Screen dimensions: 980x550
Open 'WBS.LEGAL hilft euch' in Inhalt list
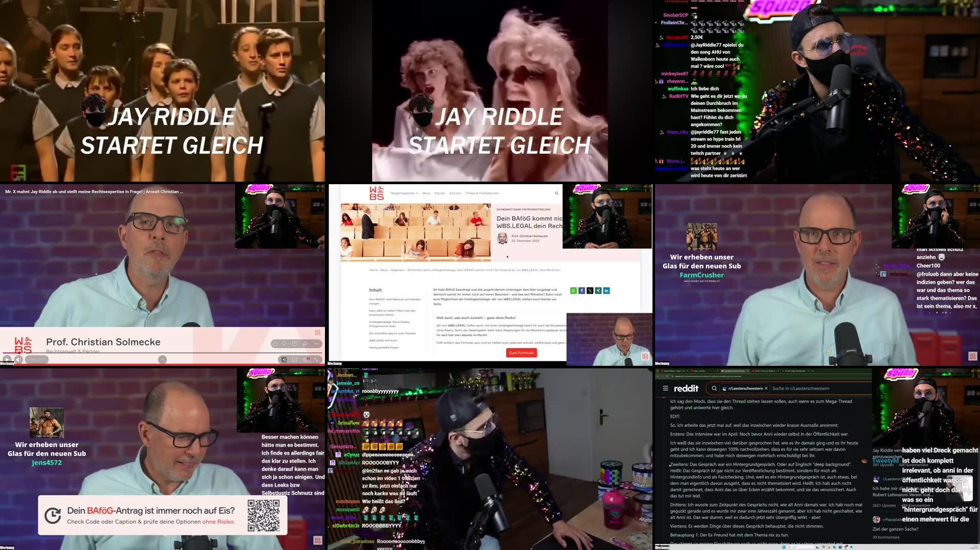pyautogui.click(x=383, y=340)
